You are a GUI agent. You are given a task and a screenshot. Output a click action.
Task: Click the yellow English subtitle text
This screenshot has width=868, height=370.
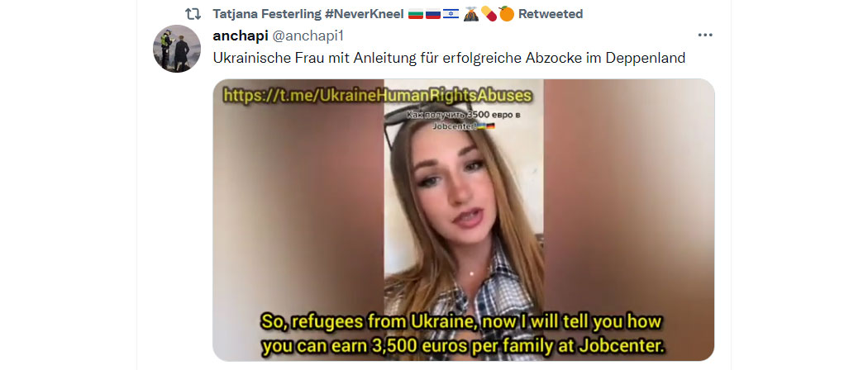click(x=463, y=334)
